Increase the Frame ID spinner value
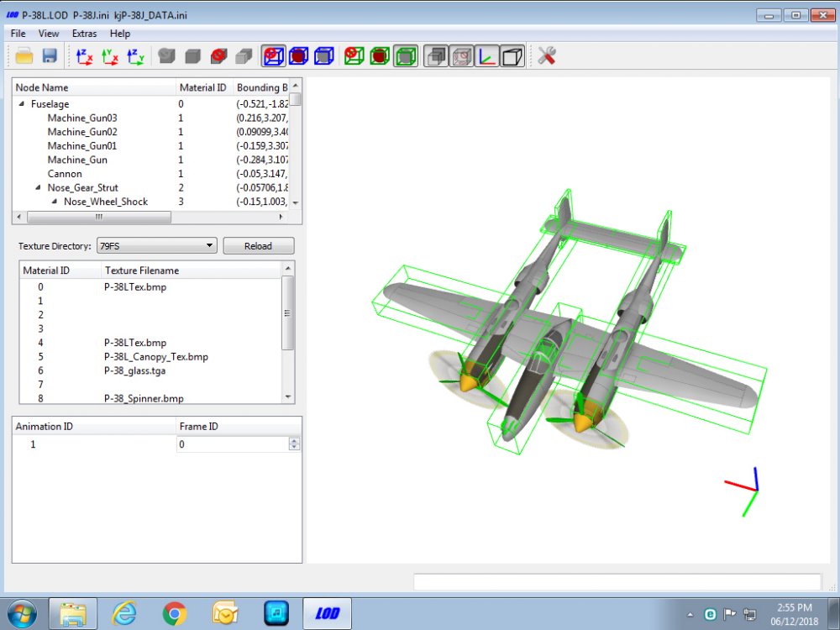 pos(294,440)
